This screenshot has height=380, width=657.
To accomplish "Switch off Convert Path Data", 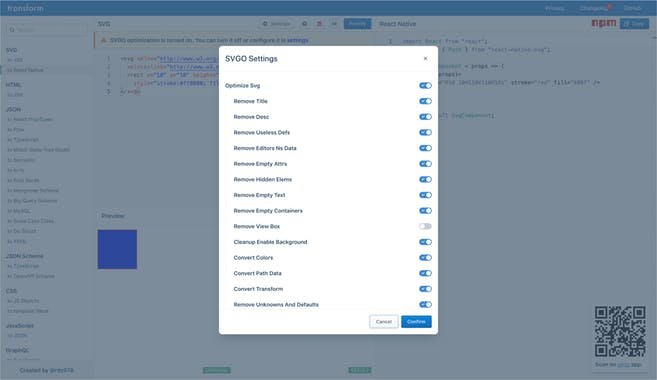I will (425, 273).
